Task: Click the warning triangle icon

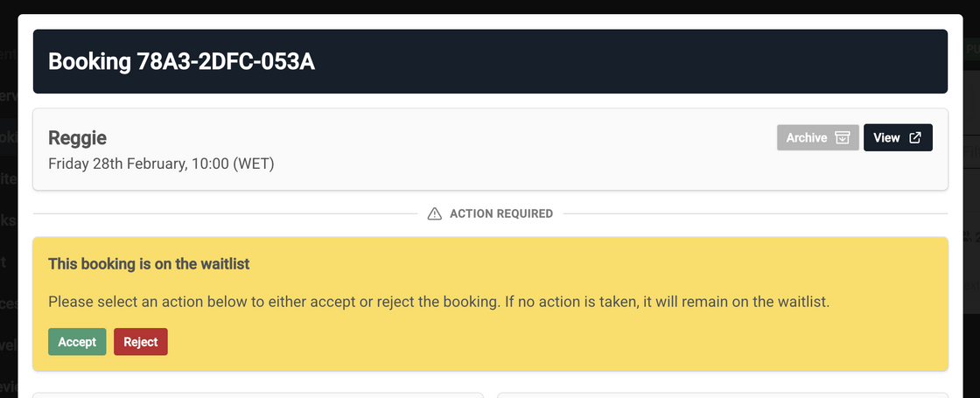Action: point(434,213)
